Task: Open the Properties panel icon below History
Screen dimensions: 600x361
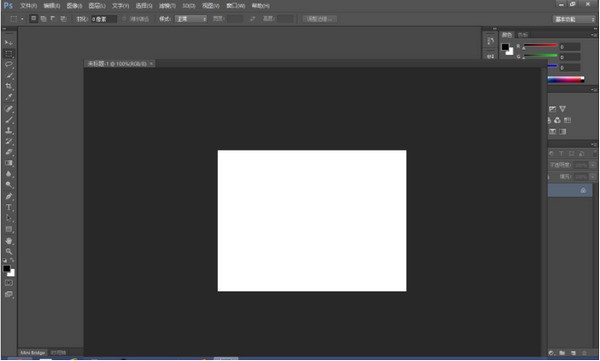Action: pyautogui.click(x=490, y=56)
